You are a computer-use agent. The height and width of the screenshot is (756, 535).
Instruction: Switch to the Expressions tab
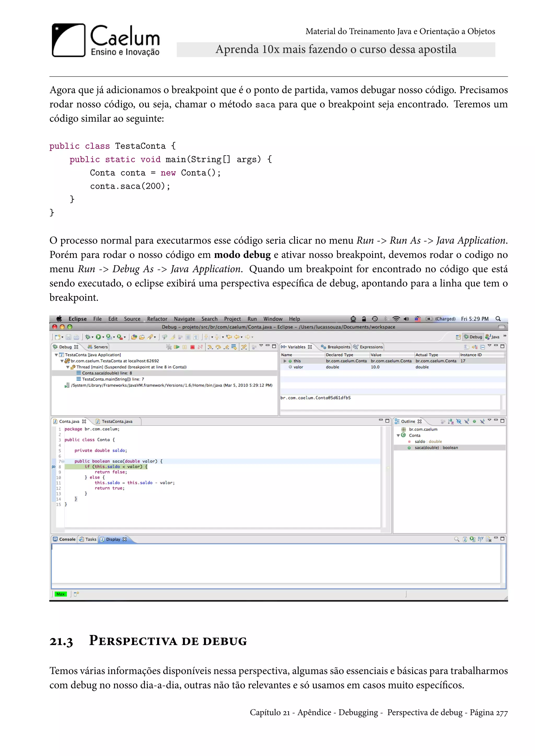tap(368, 347)
